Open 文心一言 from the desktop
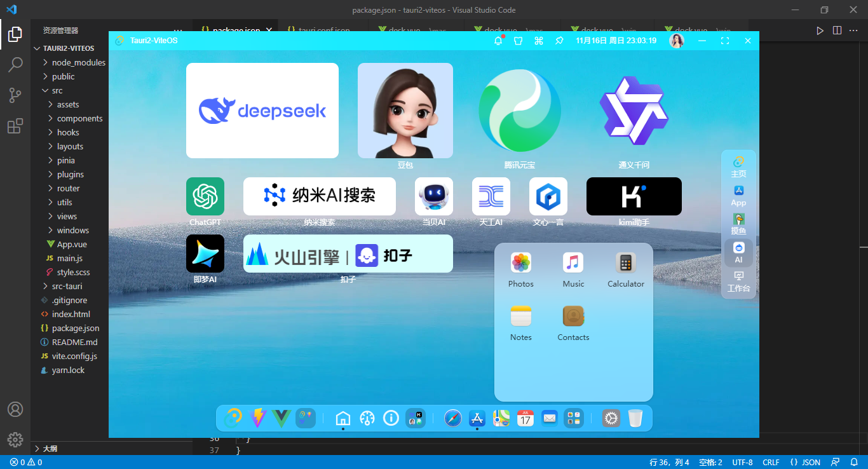The height and width of the screenshot is (469, 868). (548, 196)
